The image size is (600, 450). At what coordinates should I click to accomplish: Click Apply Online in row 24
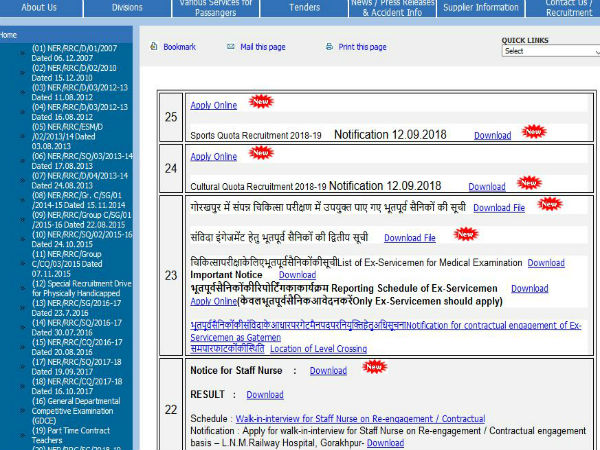point(214,157)
